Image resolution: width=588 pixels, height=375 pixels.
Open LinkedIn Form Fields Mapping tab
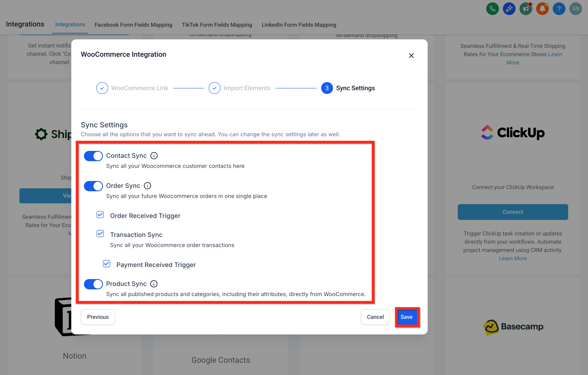[x=299, y=25]
